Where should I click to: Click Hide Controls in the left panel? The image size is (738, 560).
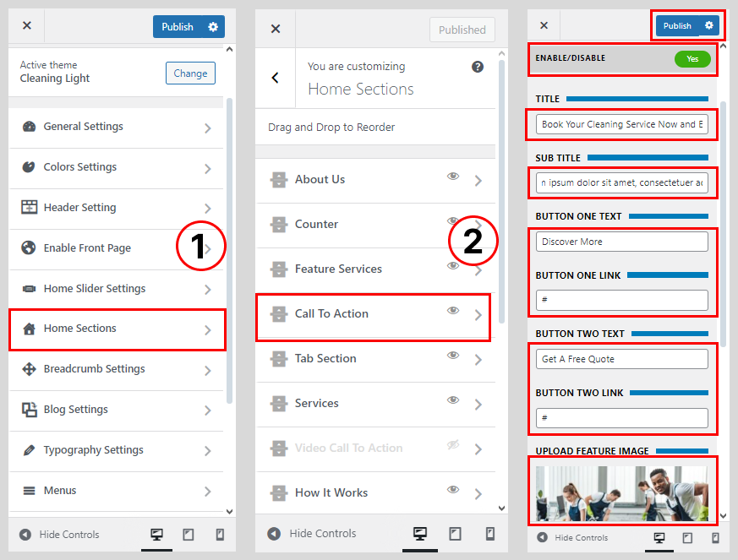coord(59,535)
